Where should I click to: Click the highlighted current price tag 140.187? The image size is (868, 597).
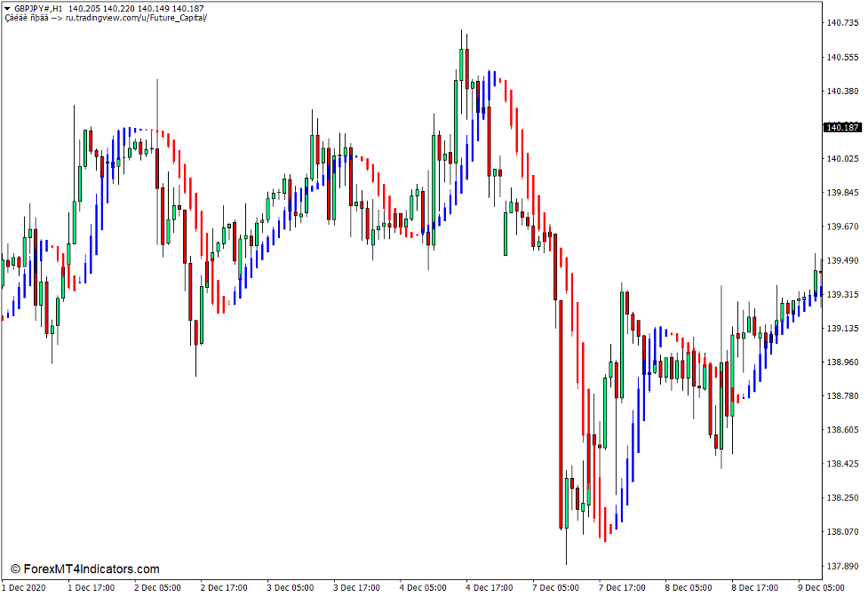pyautogui.click(x=842, y=128)
